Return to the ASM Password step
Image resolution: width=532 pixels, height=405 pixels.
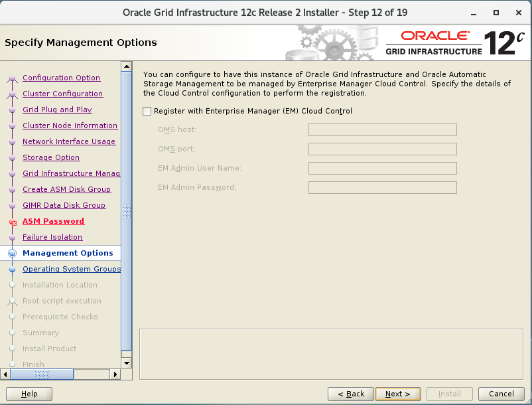[x=53, y=221]
